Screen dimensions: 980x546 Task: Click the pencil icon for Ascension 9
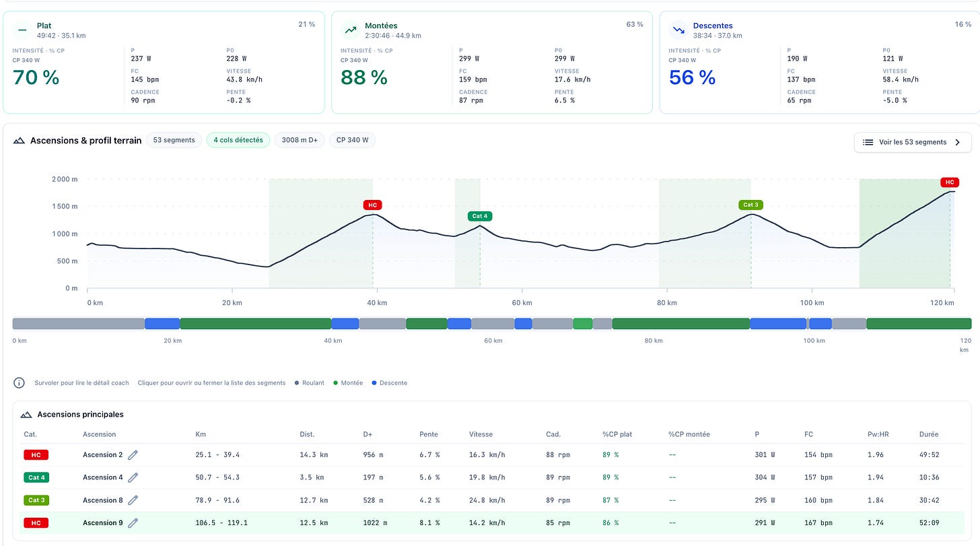pyautogui.click(x=133, y=523)
